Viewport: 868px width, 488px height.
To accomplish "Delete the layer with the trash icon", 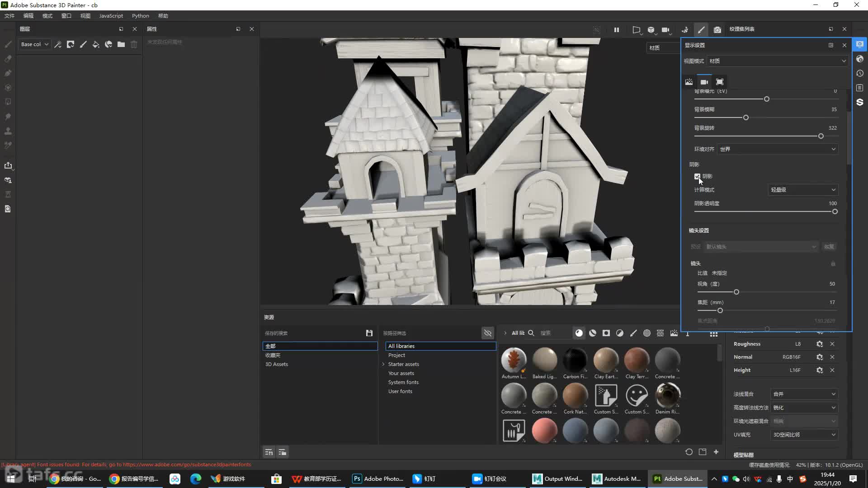I will [x=134, y=44].
